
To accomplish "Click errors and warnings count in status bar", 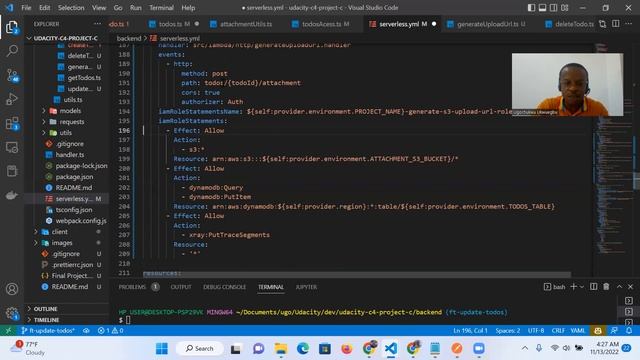I will (x=111, y=331).
